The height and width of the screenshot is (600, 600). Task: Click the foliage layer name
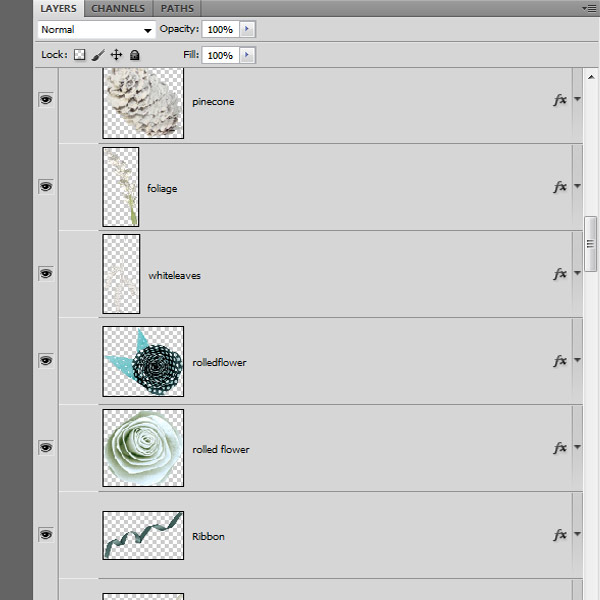(x=162, y=189)
